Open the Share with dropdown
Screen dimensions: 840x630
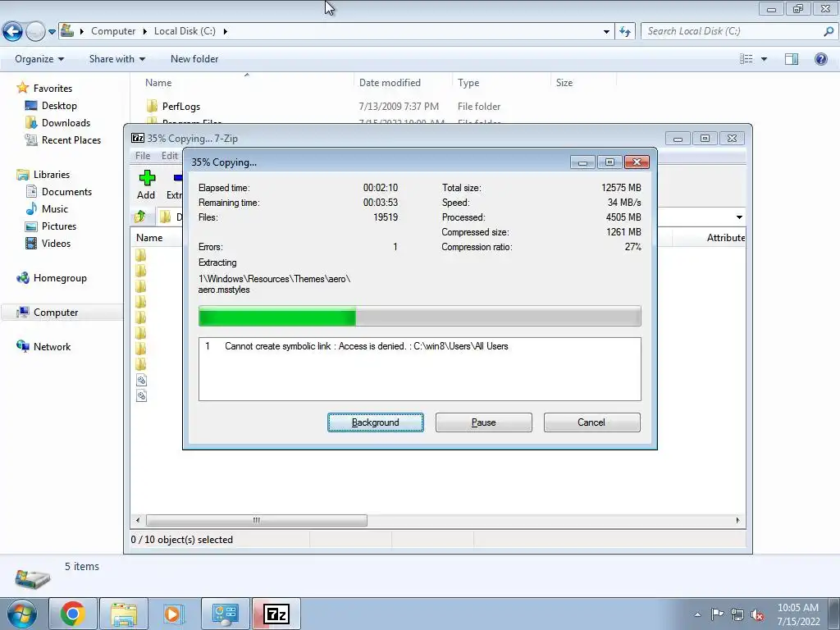point(116,59)
